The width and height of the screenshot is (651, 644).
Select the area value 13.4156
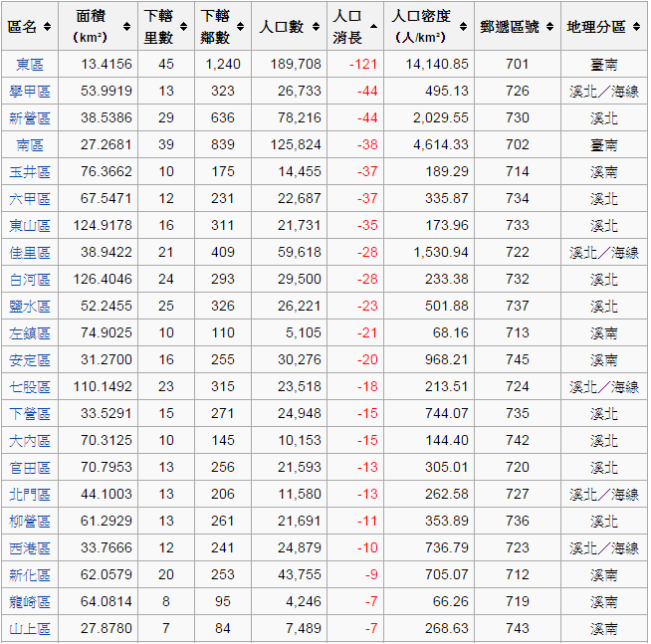click(x=107, y=64)
